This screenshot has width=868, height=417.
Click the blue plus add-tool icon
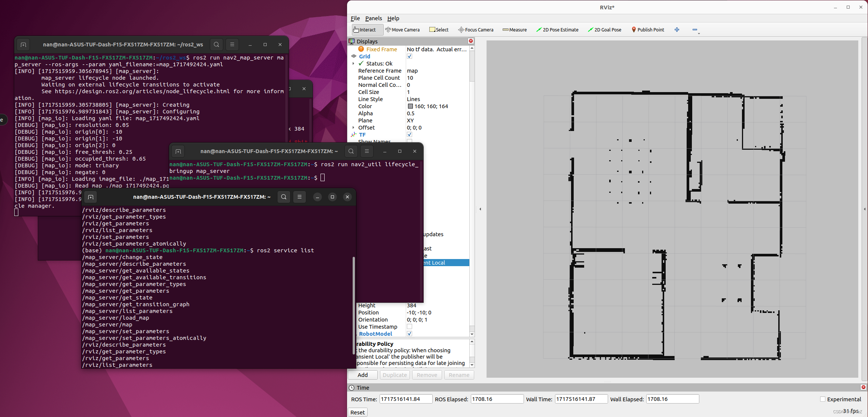[x=677, y=30]
